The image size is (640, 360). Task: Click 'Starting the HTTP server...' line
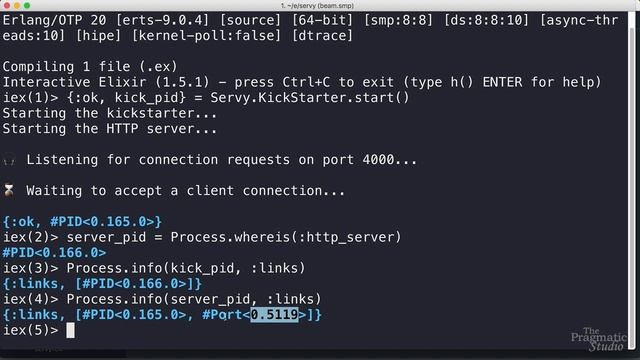coord(110,129)
